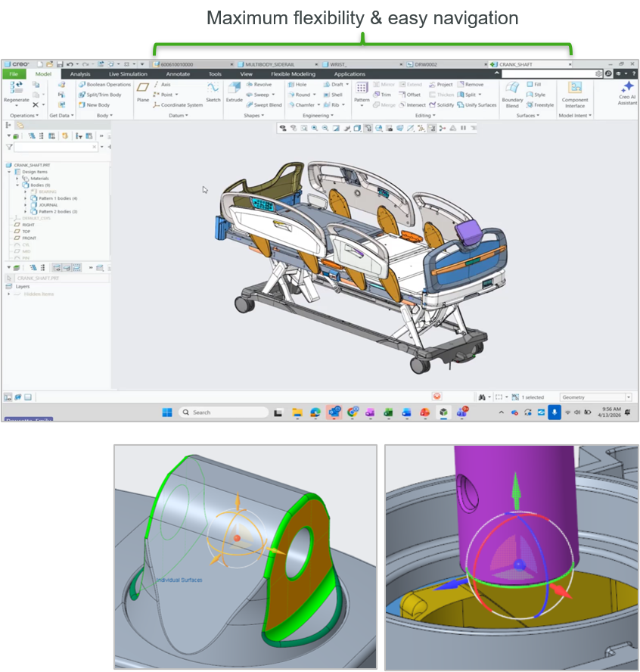This screenshot has height=672, width=640.
Task: Expand the Sweep options arrow
Action: point(273,95)
